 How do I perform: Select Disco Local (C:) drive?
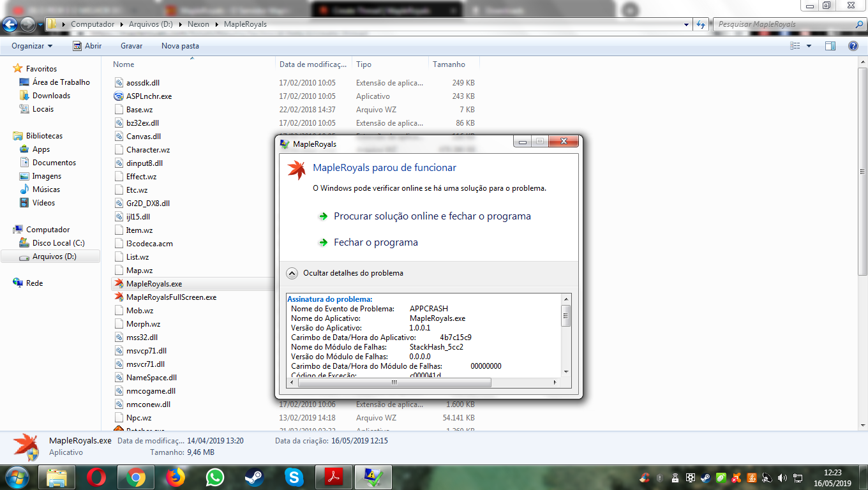pos(58,243)
